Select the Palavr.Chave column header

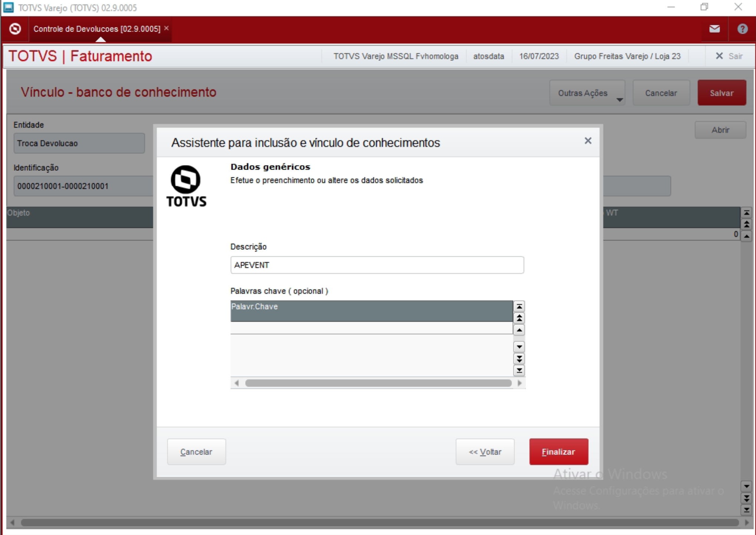[x=371, y=311]
